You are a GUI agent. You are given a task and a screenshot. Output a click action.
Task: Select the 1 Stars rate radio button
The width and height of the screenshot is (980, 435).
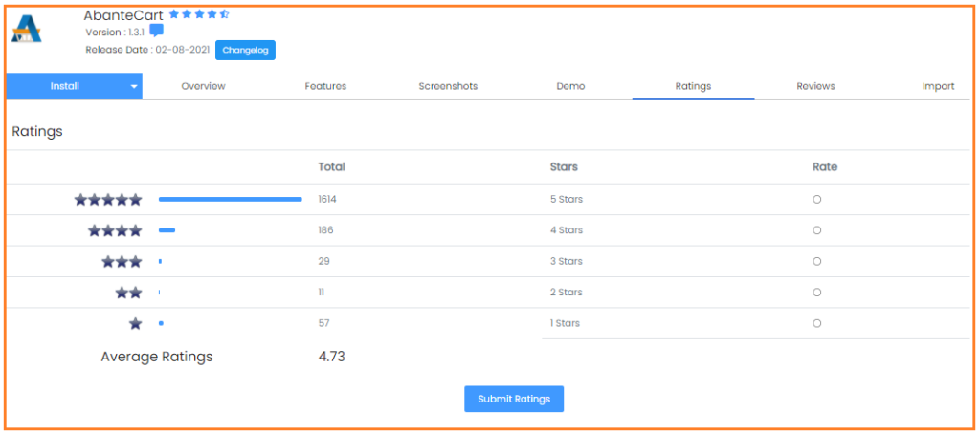point(817,323)
